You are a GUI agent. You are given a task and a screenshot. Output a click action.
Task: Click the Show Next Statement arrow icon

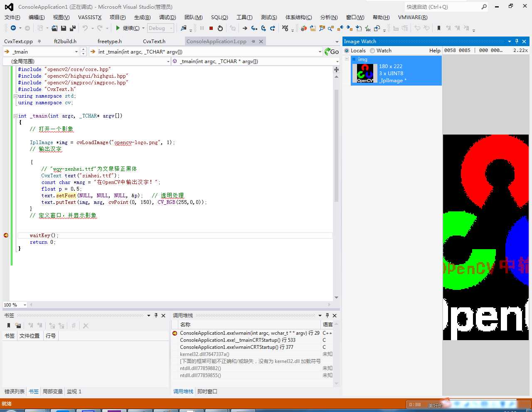pyautogui.click(x=245, y=28)
